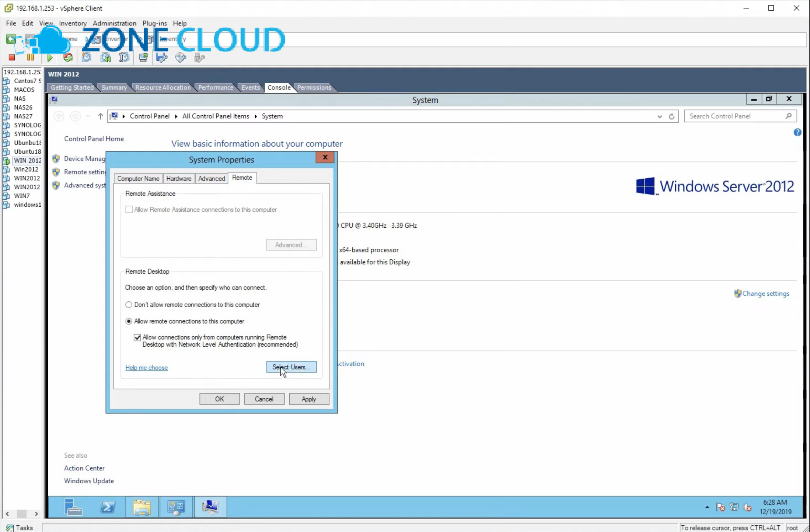Expand arrow after Control Panel in breadcrumb
Image resolution: width=810 pixels, height=532 pixels.
[176, 116]
